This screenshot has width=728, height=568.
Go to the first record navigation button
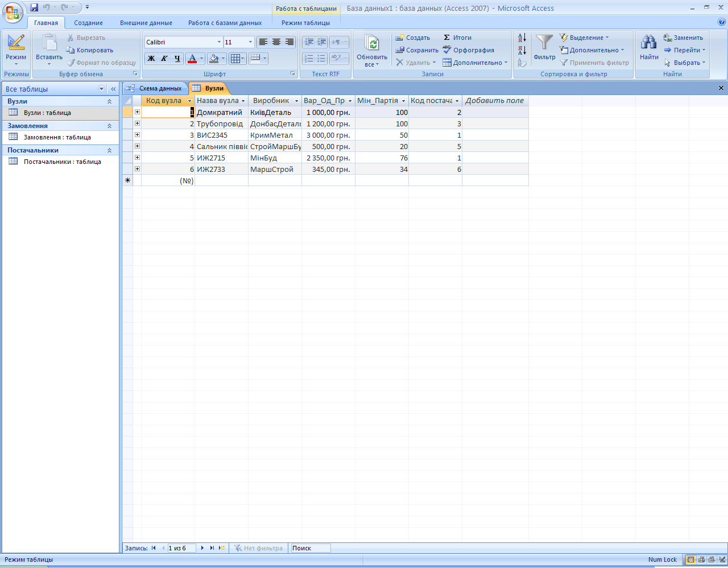point(154,548)
